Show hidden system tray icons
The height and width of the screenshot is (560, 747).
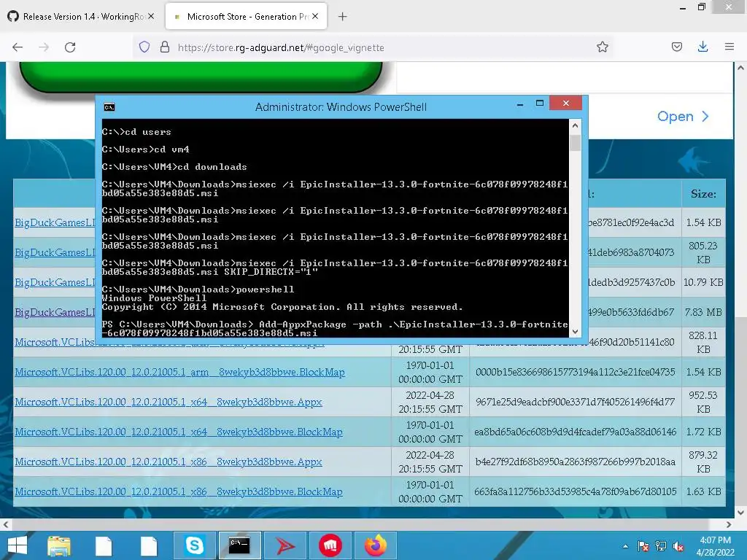[x=625, y=546]
